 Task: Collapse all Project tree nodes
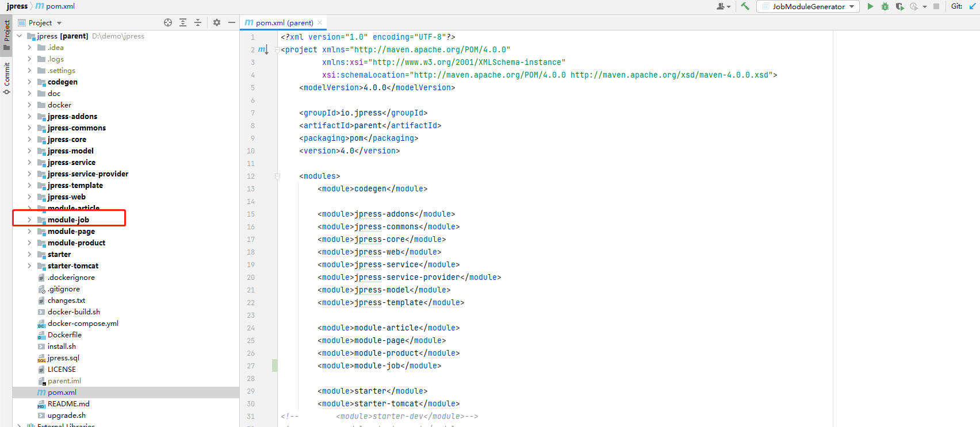198,22
